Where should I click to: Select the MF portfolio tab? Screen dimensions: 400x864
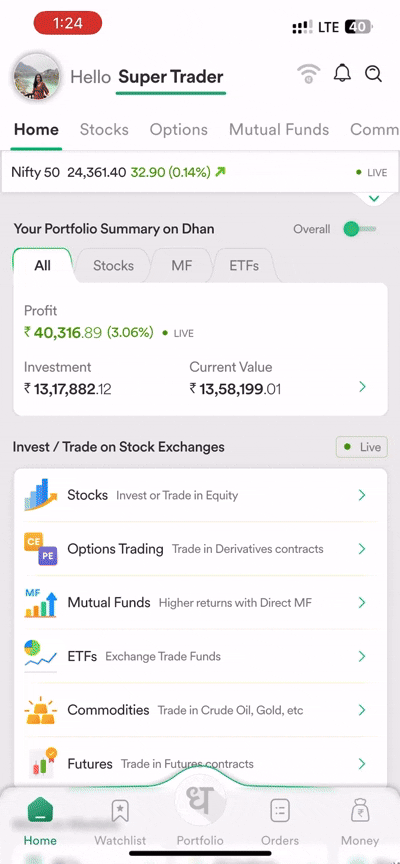pos(182,266)
